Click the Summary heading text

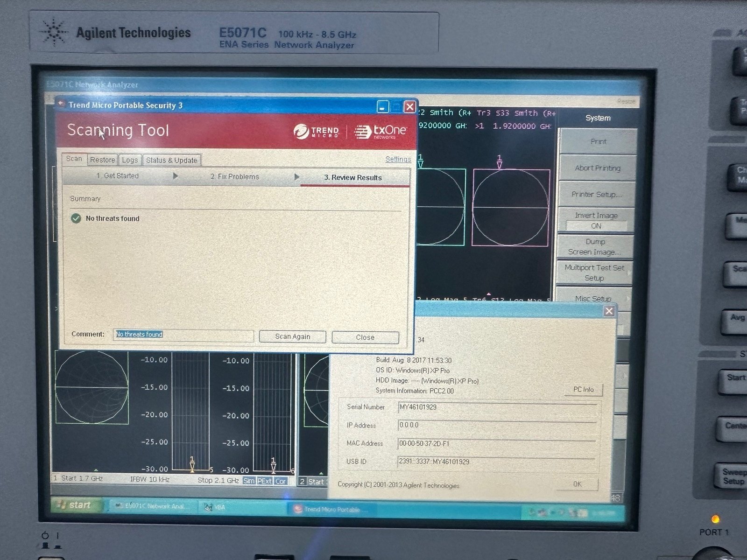[85, 198]
